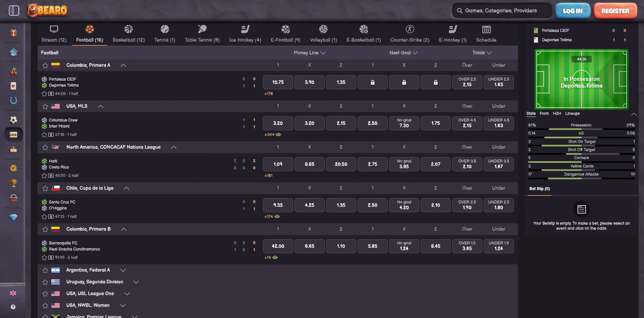Open the VR headset virtual sports icon
The width and height of the screenshot is (644, 318).
pyautogui.click(x=13, y=150)
